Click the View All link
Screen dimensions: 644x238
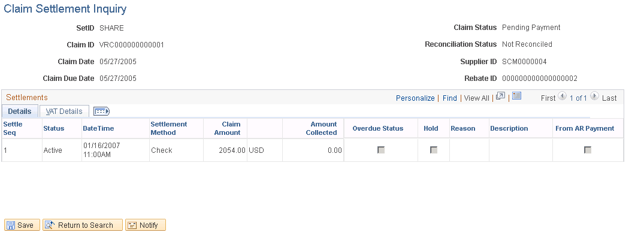(x=476, y=98)
